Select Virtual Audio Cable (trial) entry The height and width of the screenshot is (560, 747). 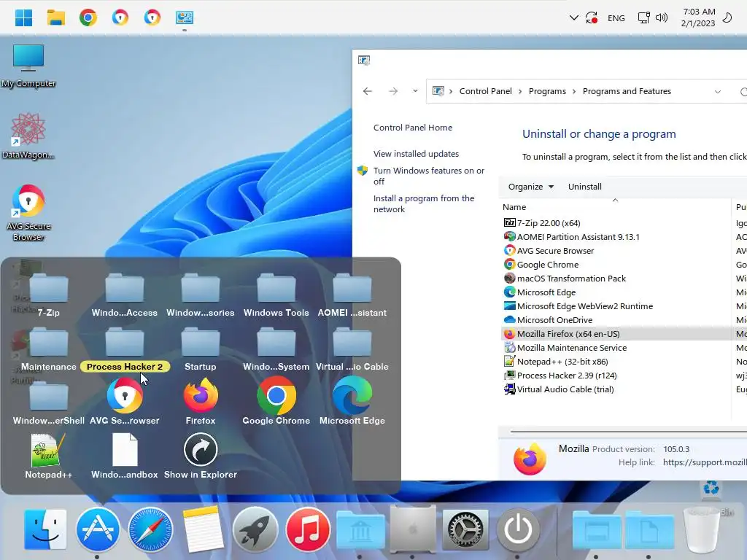pos(565,389)
